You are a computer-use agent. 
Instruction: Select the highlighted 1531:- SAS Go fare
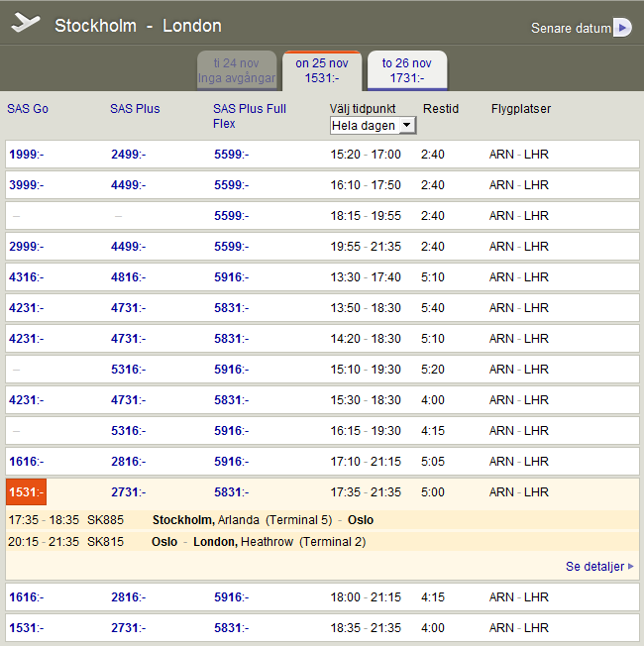26,492
